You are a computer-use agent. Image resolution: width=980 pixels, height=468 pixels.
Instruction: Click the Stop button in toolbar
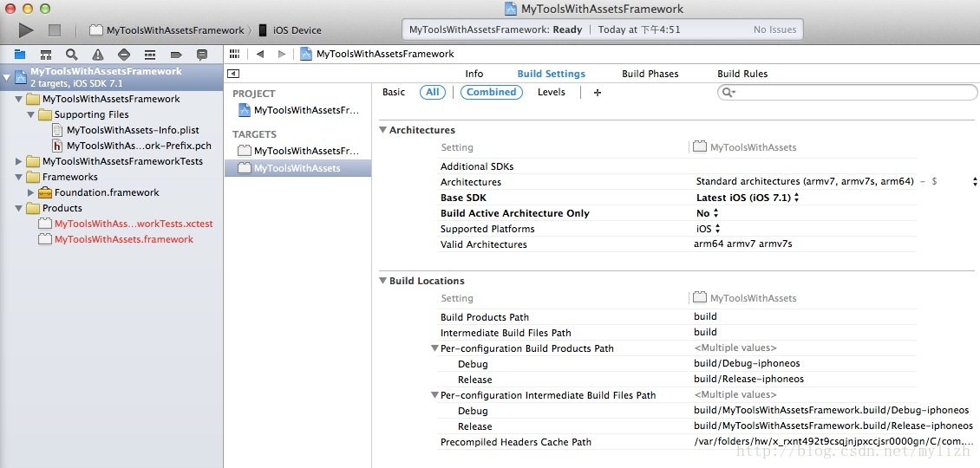(55, 29)
